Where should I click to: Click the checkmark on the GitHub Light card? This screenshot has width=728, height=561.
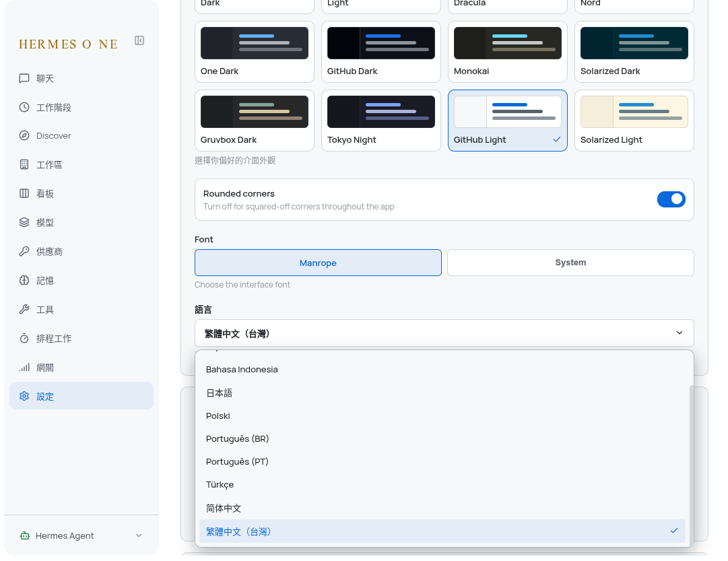click(x=557, y=139)
